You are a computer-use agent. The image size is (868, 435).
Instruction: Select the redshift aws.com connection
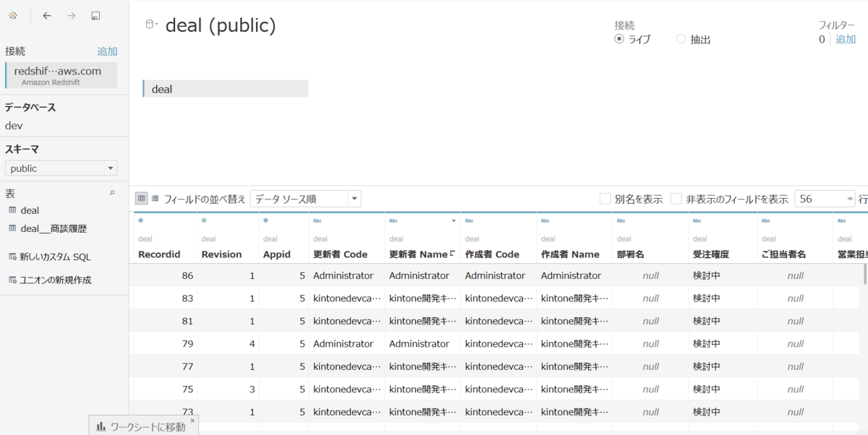point(61,75)
